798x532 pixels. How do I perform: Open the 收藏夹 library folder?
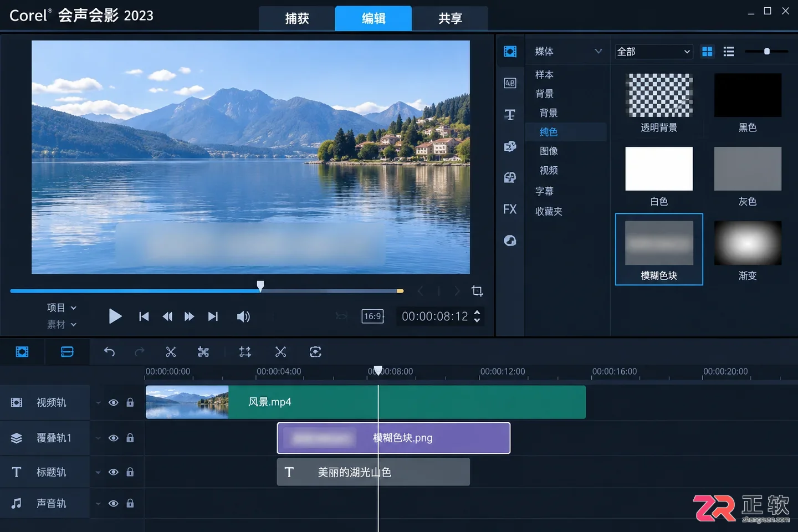(x=549, y=211)
